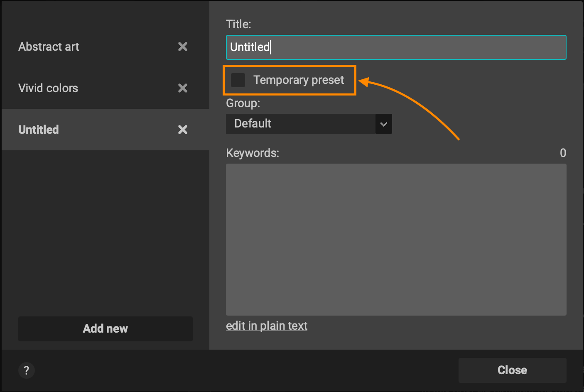Open "edit in plain text" for keywords
The width and height of the screenshot is (584, 392).
[x=267, y=326]
